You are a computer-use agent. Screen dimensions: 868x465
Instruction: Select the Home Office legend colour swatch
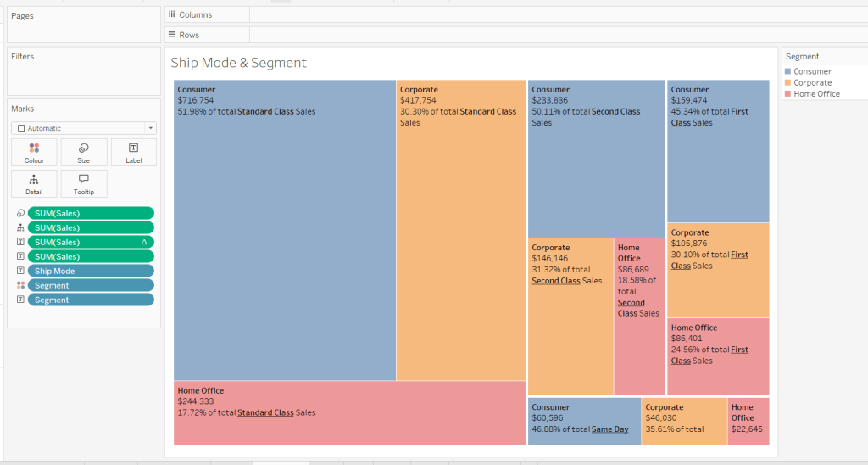[788, 94]
